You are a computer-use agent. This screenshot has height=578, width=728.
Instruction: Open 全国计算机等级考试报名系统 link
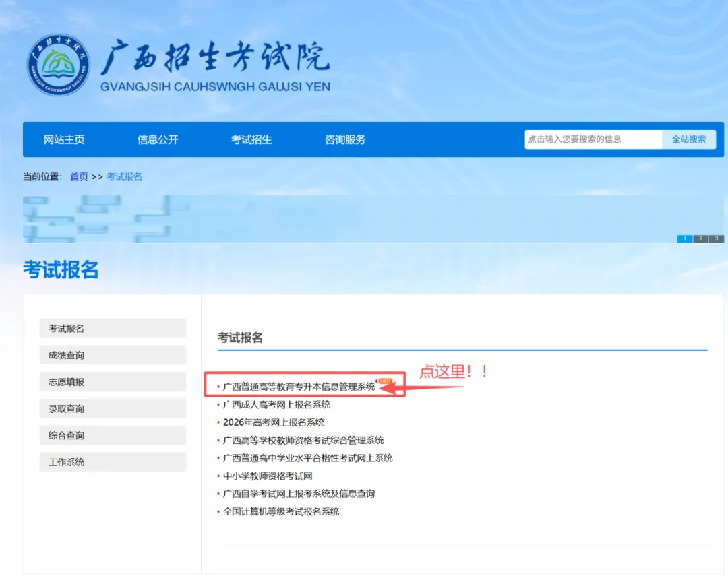click(281, 512)
